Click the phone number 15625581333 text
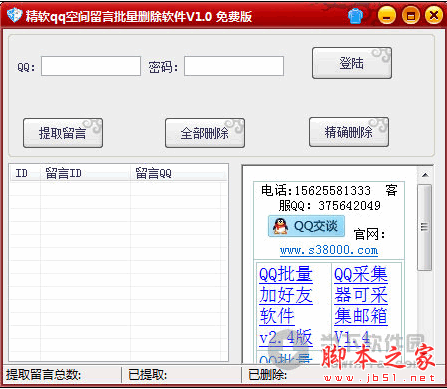Viewport: 447px width, 389px height. click(332, 191)
